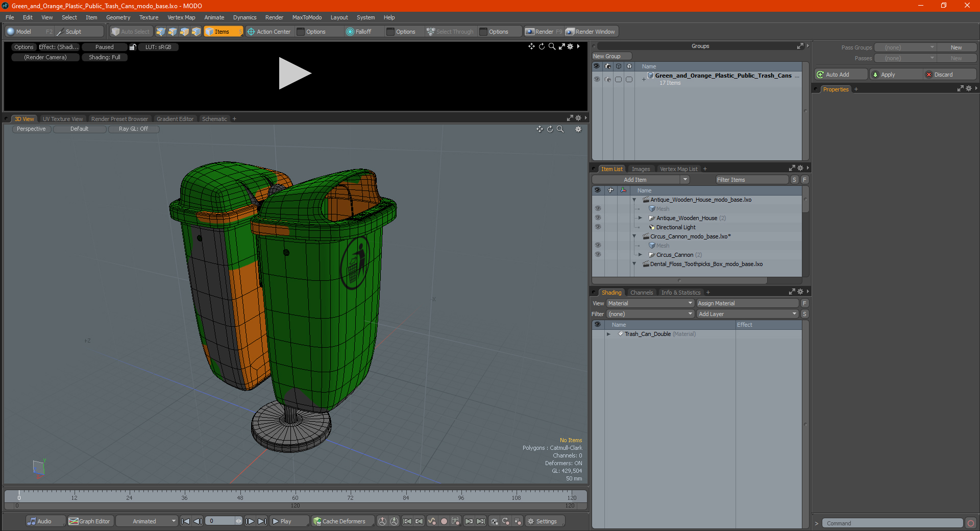Open Add Item dropdown
980x531 pixels.
coord(641,180)
